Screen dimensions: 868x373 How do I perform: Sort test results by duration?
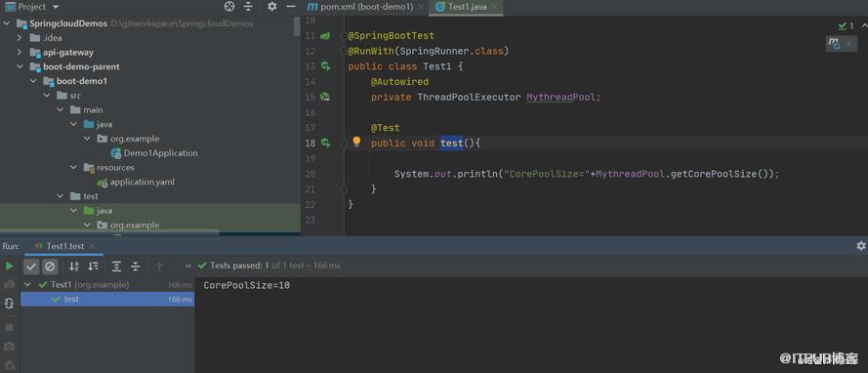pyautogui.click(x=93, y=267)
